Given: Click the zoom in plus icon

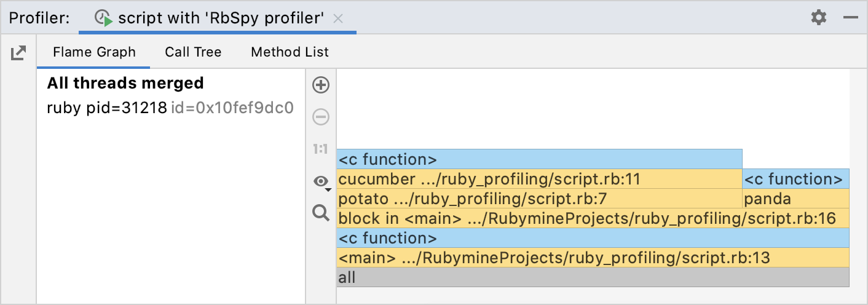Looking at the screenshot, I should click(321, 85).
